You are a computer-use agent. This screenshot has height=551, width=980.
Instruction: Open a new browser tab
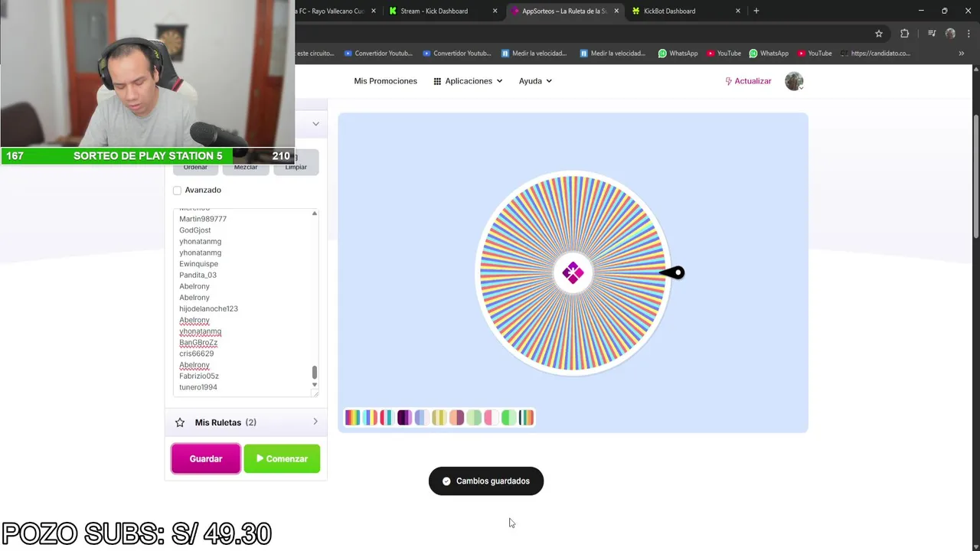[756, 11]
